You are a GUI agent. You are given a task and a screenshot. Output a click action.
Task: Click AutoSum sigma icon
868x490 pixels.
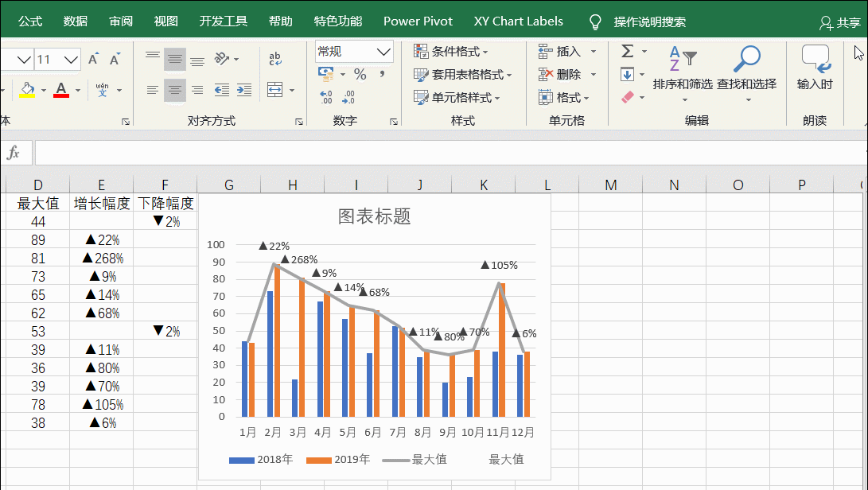coord(627,52)
